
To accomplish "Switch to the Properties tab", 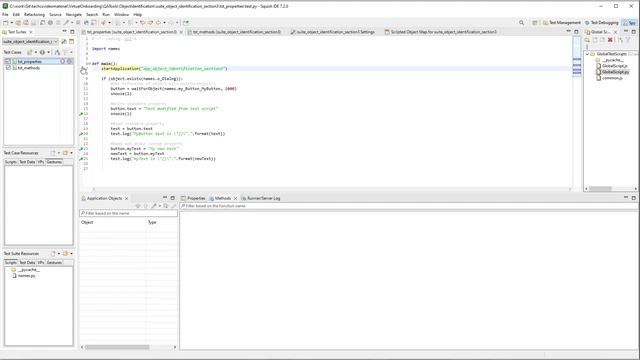I will 193,198.
